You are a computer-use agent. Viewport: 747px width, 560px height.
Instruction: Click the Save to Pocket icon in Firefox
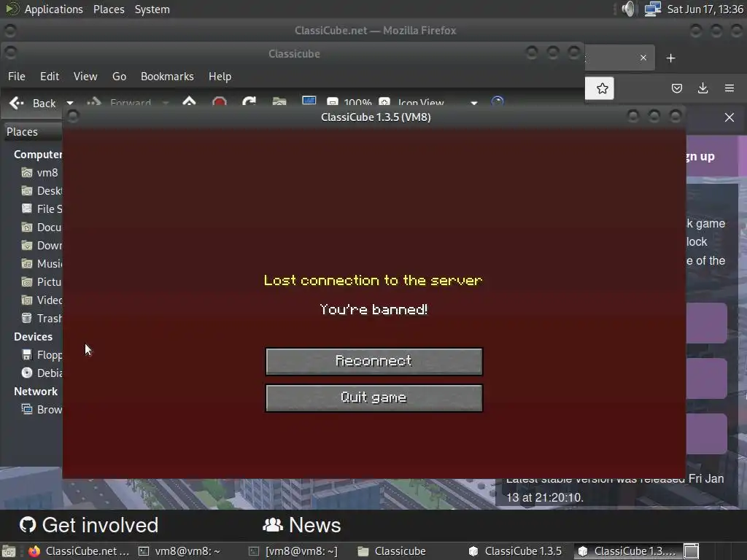click(x=676, y=88)
